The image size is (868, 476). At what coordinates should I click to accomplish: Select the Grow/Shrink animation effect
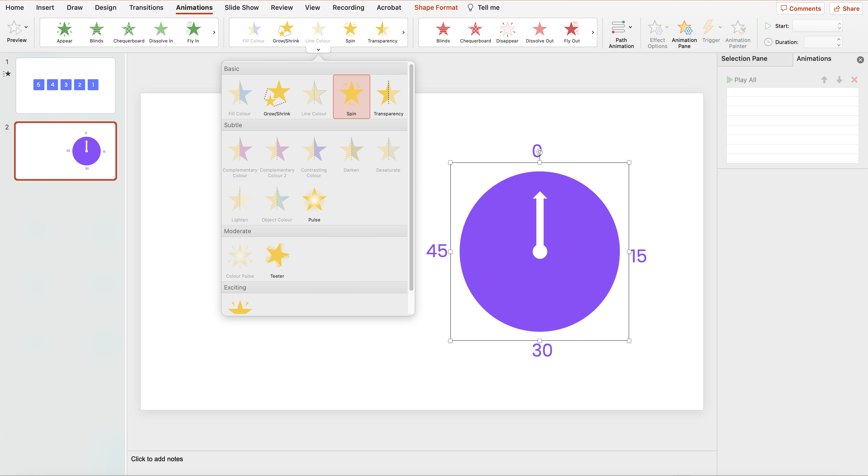(277, 96)
